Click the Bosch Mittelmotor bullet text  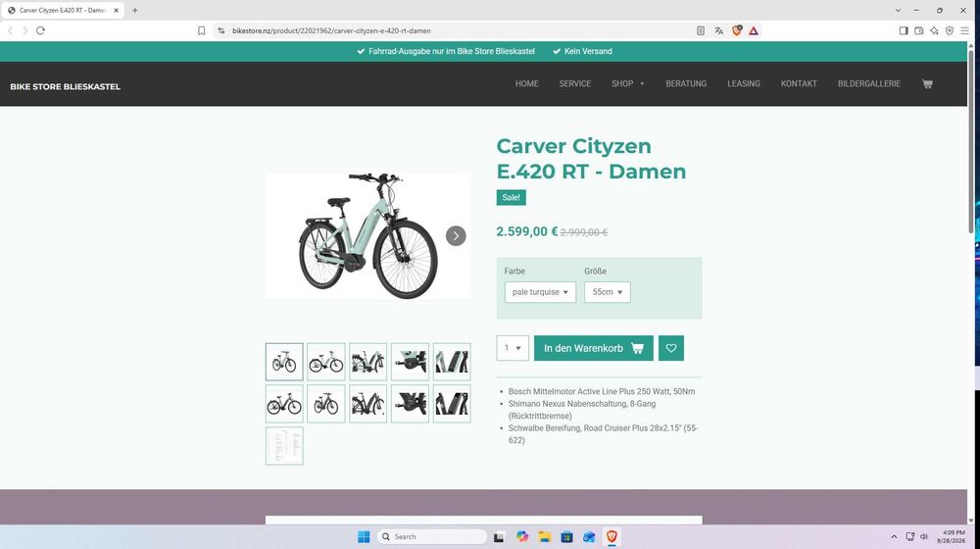(602, 391)
